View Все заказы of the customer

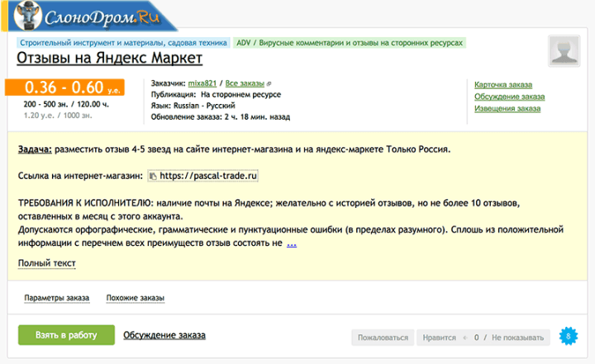point(245,83)
